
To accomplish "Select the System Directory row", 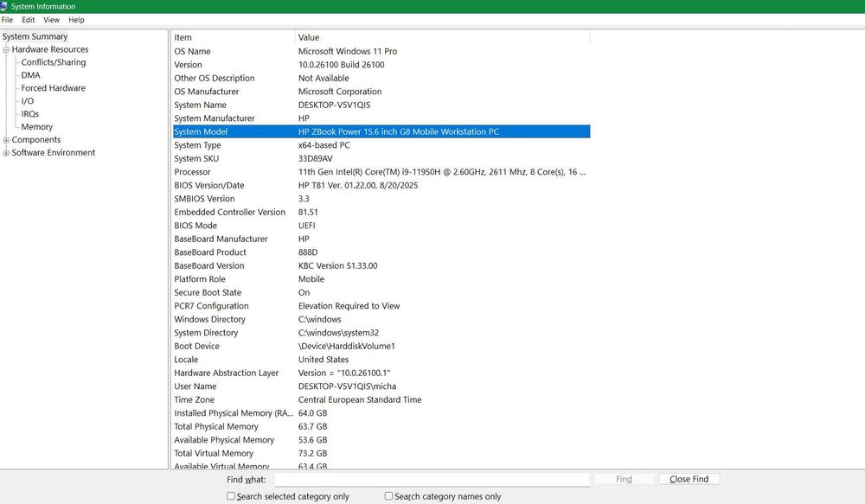I will point(381,333).
